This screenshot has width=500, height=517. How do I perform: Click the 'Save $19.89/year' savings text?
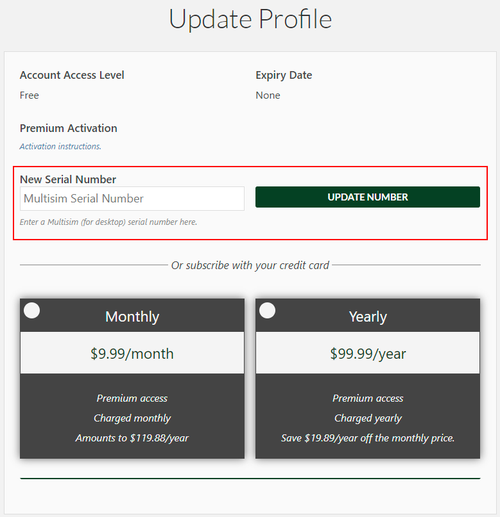[x=368, y=438]
